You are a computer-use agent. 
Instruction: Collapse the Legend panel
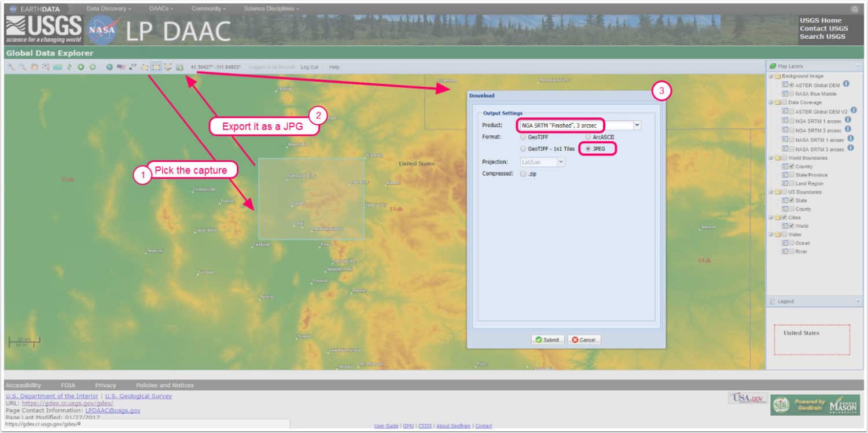pyautogui.click(x=858, y=302)
